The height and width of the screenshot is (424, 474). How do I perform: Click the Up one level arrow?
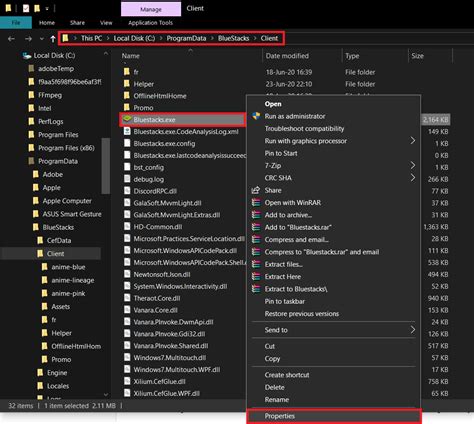coord(53,39)
